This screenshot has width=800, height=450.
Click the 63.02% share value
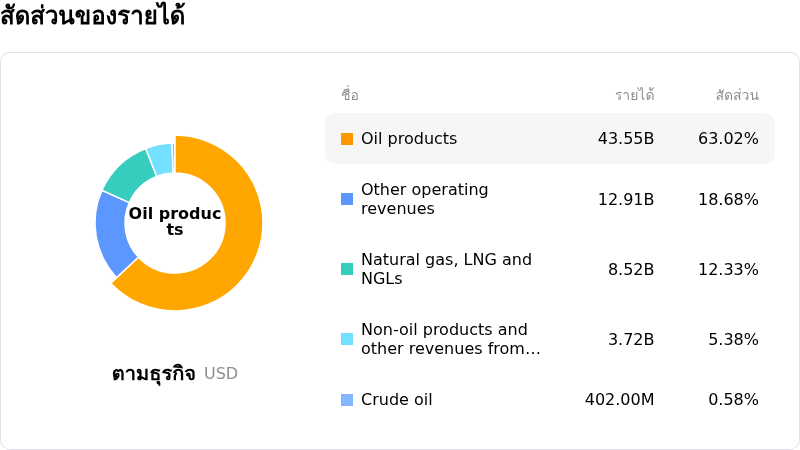pyautogui.click(x=728, y=139)
